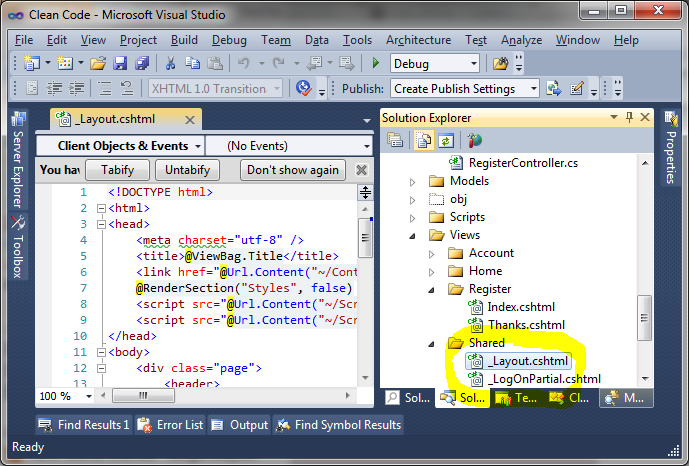Open the Client Objects & Events dropdown

point(198,146)
